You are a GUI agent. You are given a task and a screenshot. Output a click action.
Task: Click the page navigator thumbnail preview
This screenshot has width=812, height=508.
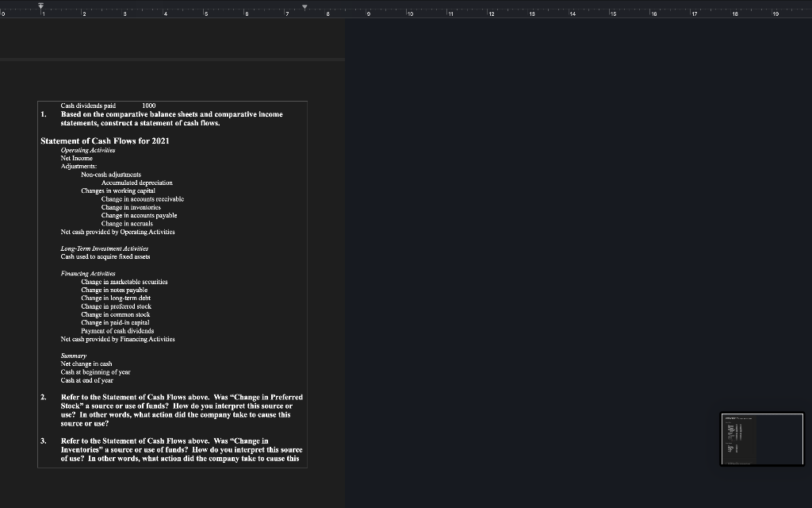click(762, 439)
